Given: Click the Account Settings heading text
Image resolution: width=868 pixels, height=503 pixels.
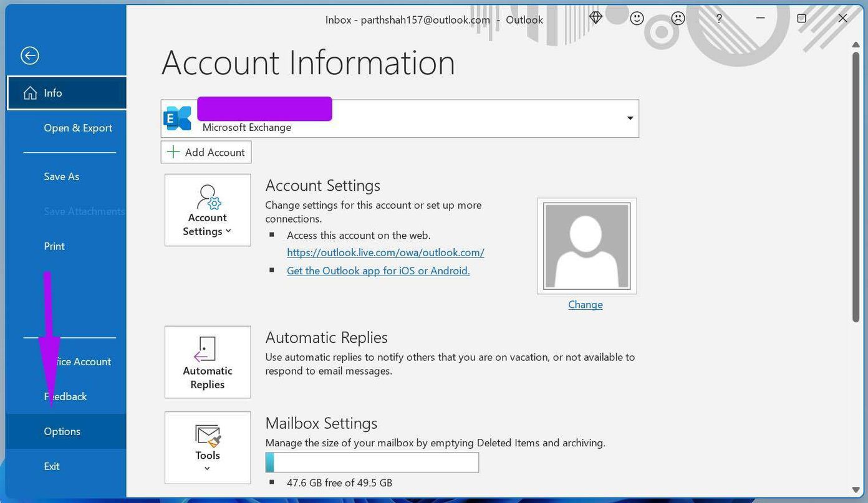Looking at the screenshot, I should pyautogui.click(x=322, y=186).
